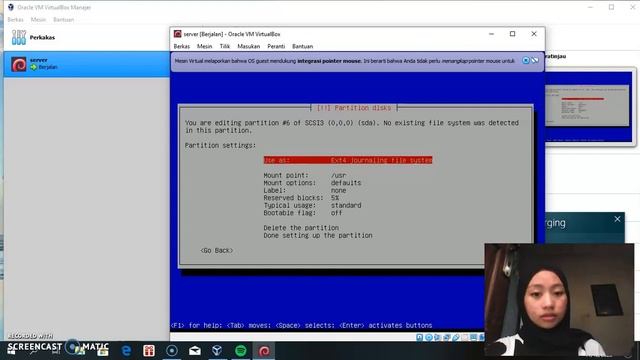This screenshot has width=640, height=360.
Task: Open the circle-icon app in taskbar
Action: 172,351
